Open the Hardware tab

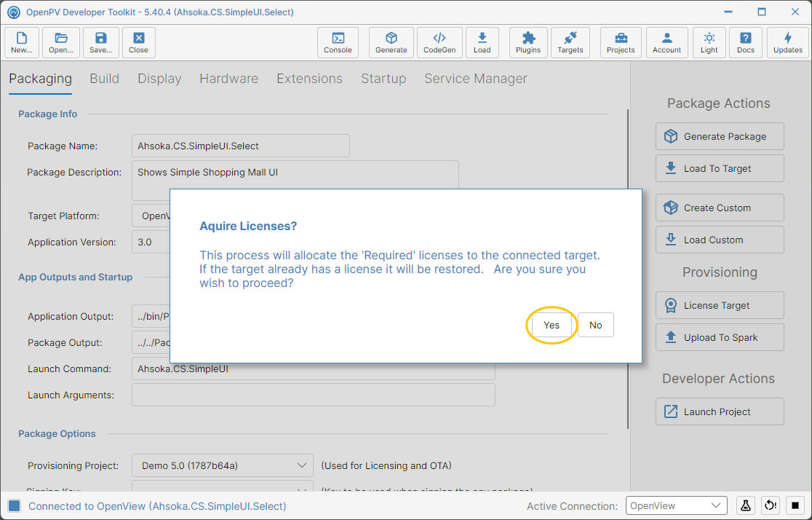pyautogui.click(x=229, y=79)
